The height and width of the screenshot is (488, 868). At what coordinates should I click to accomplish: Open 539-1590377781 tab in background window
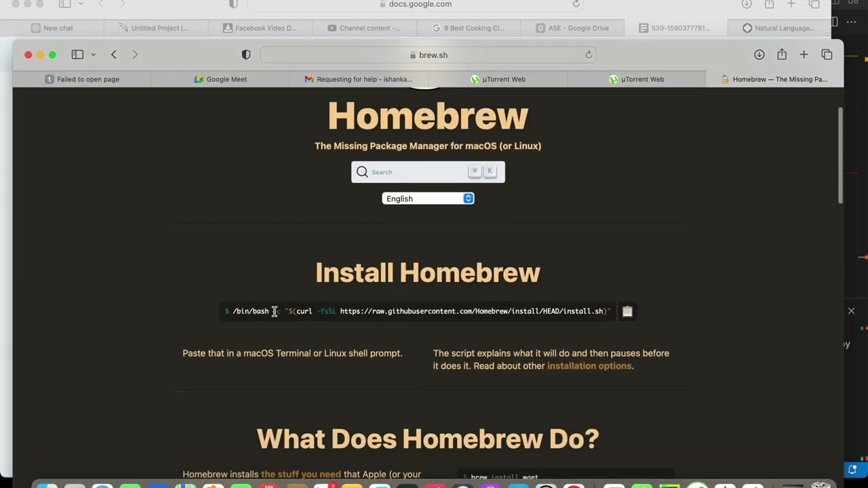pos(676,28)
